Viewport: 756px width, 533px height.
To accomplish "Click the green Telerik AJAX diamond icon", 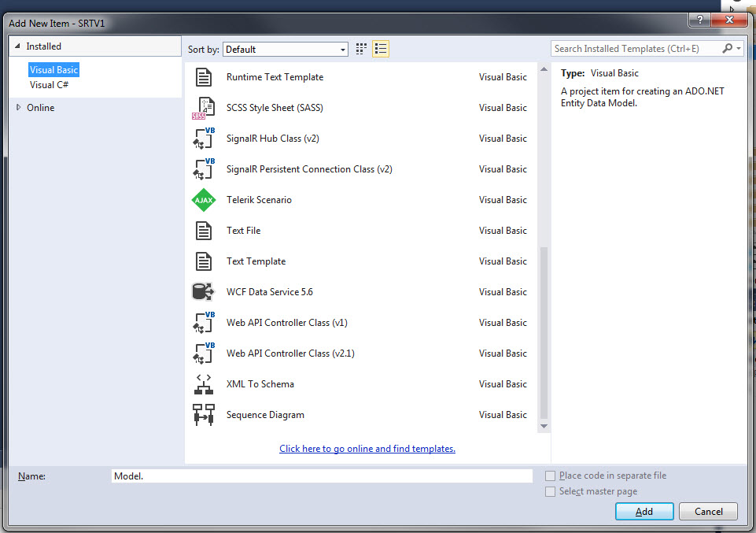I will coord(204,200).
